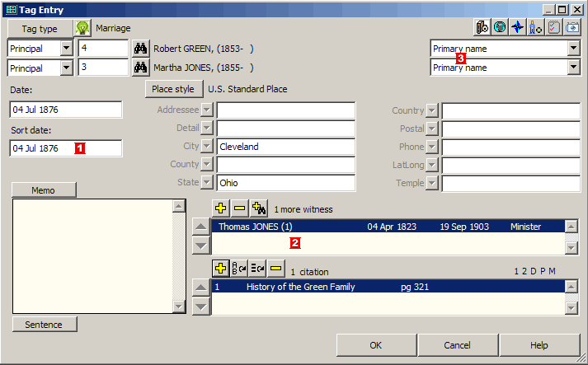Click the camera exhibit toolbar icon
The image size is (588, 365).
[572, 27]
